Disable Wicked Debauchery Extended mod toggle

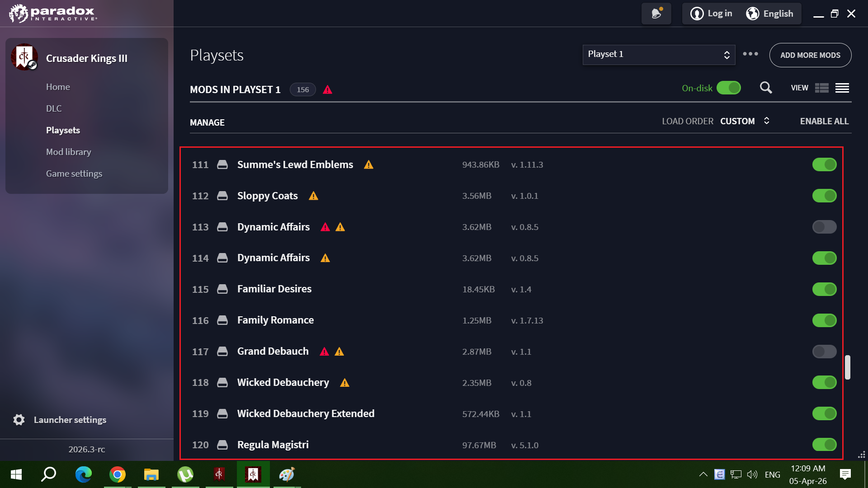(x=824, y=413)
